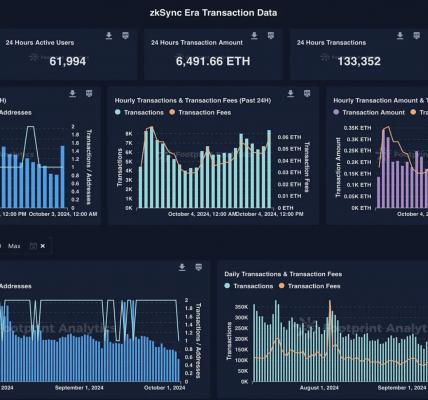
Task: Click icon beside download on hourly addresses chart ending October 3
Action: (x=89, y=94)
